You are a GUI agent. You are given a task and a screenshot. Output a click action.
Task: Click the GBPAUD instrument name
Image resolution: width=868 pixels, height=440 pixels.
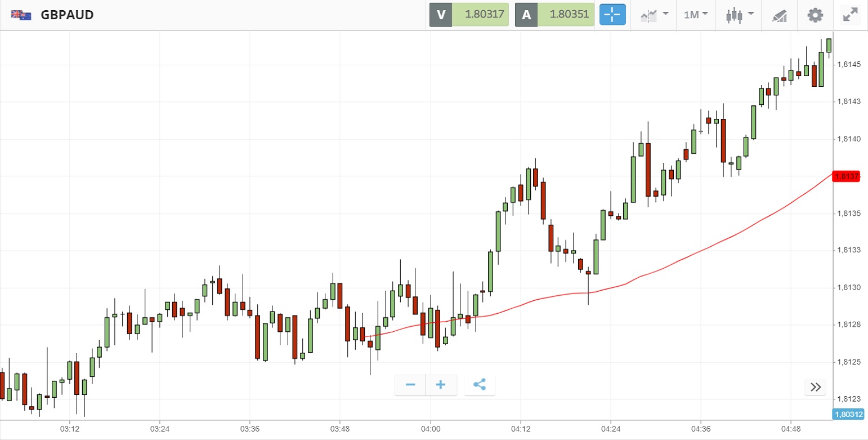point(67,15)
